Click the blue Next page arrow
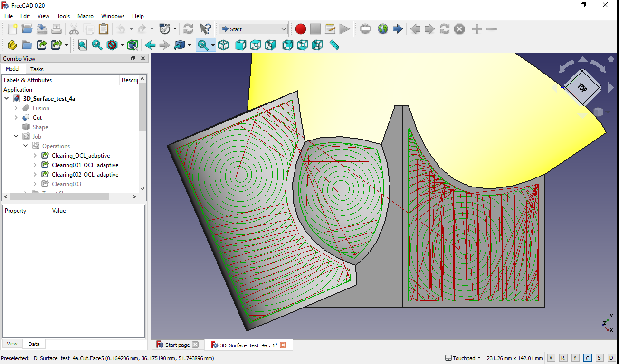 click(x=398, y=29)
